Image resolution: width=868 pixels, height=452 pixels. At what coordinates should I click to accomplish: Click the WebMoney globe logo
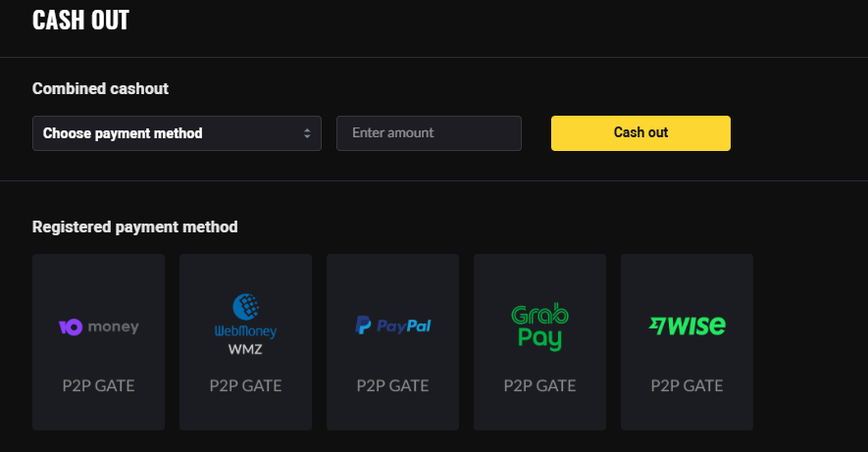[245, 307]
